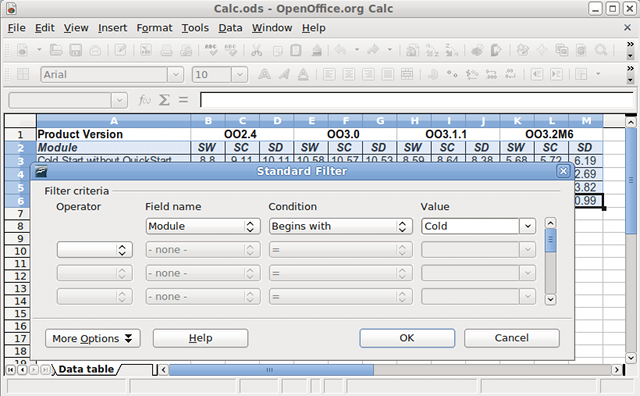This screenshot has height=396, width=640.
Task: Click the formula input line field
Action: point(416,100)
